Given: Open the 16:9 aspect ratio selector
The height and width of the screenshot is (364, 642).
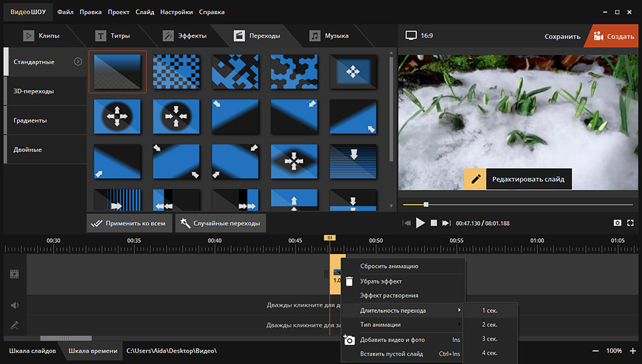Looking at the screenshot, I should click(419, 36).
